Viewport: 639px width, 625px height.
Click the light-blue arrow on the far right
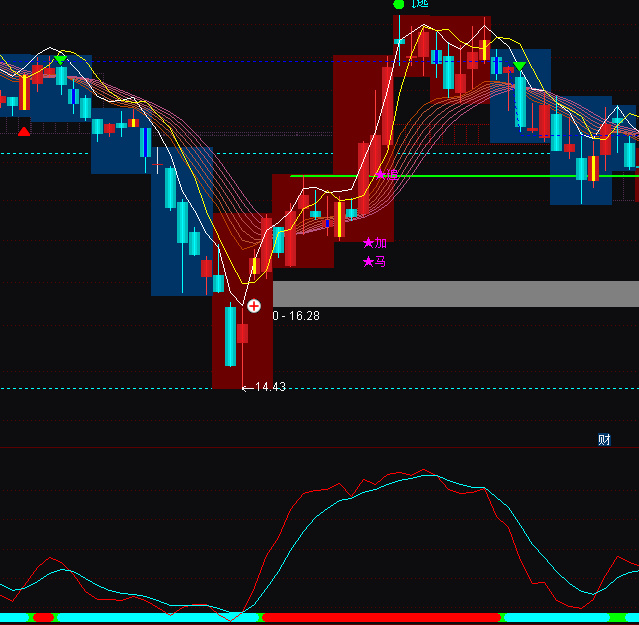point(617,121)
